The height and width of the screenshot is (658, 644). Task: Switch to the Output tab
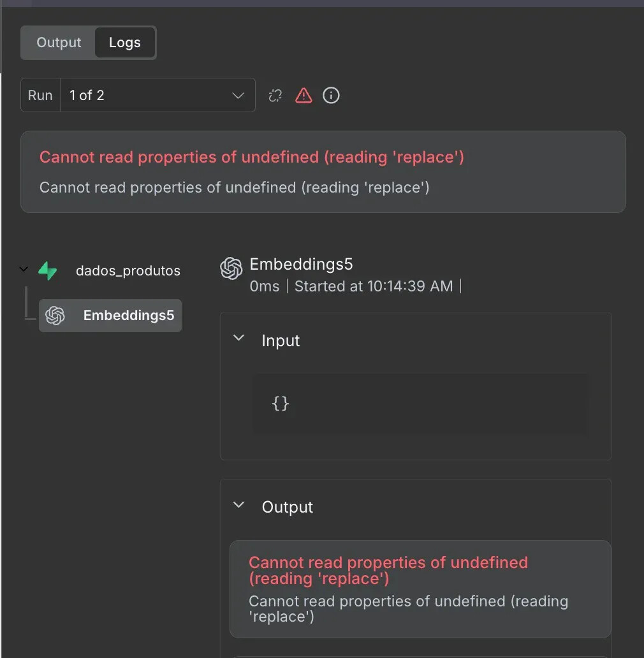pyautogui.click(x=59, y=43)
